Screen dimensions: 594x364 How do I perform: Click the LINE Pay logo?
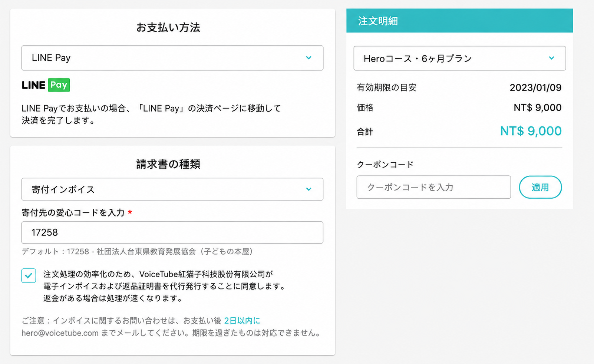click(46, 85)
